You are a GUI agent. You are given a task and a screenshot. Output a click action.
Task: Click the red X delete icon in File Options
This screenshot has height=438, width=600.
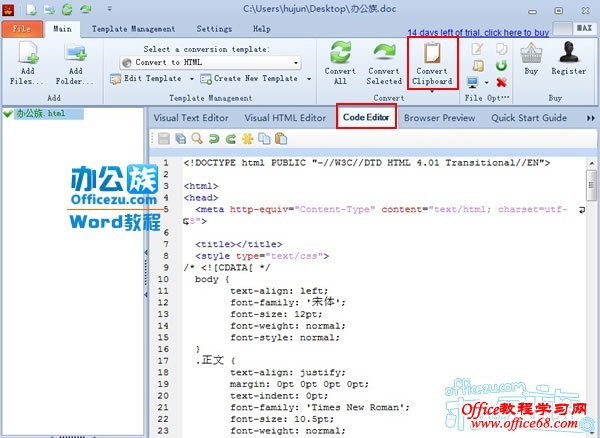tap(501, 82)
